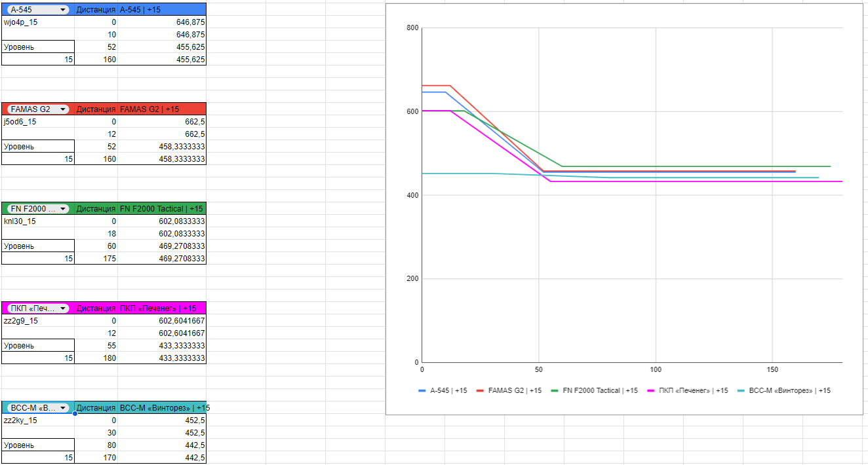Select the Дистанция header in the FN F2000 table
The height and width of the screenshot is (465, 868).
point(96,208)
